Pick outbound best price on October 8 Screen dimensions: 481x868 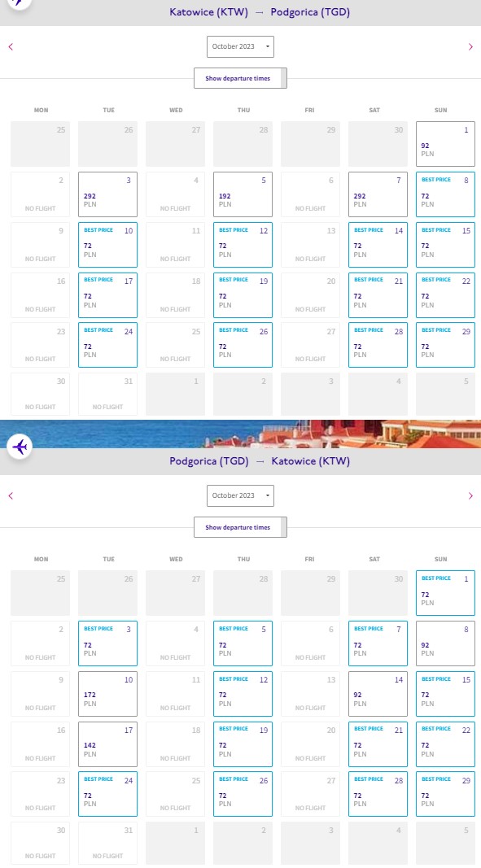click(445, 194)
